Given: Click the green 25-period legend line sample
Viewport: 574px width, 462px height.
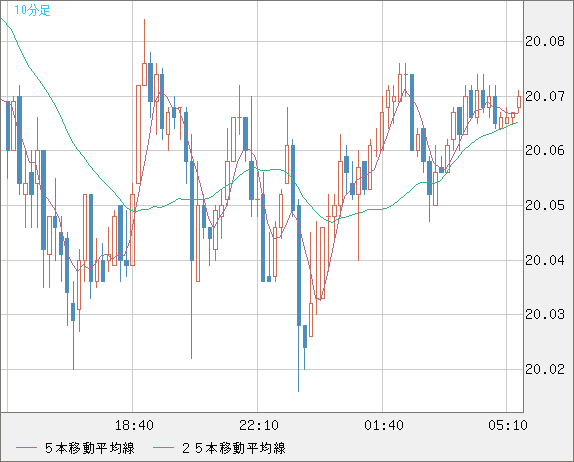Looking at the screenshot, I should 163,448.
